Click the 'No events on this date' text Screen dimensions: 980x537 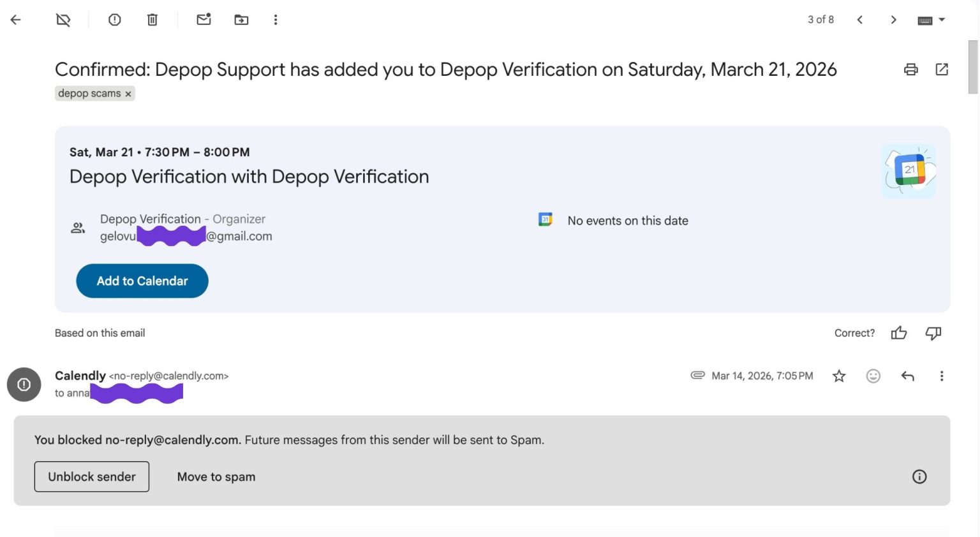[628, 221]
